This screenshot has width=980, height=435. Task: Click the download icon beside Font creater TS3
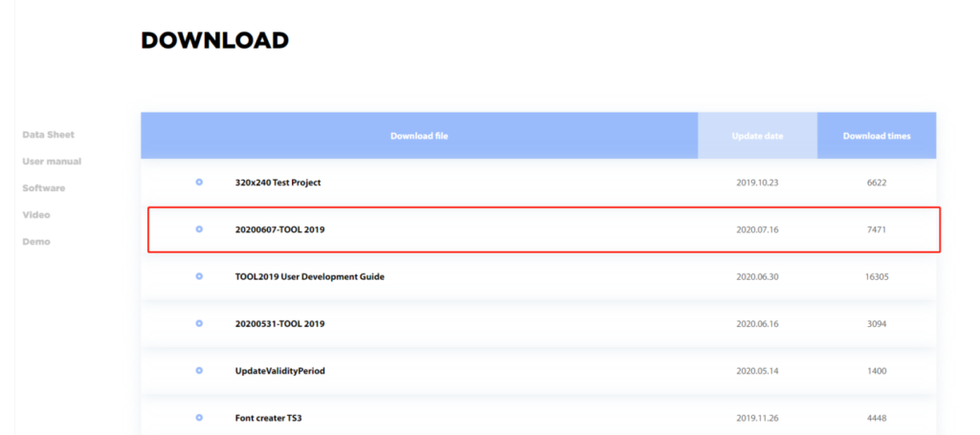coord(199,417)
